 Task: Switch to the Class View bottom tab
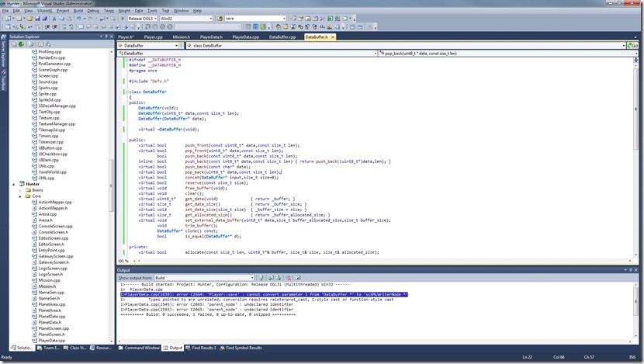tap(74, 348)
